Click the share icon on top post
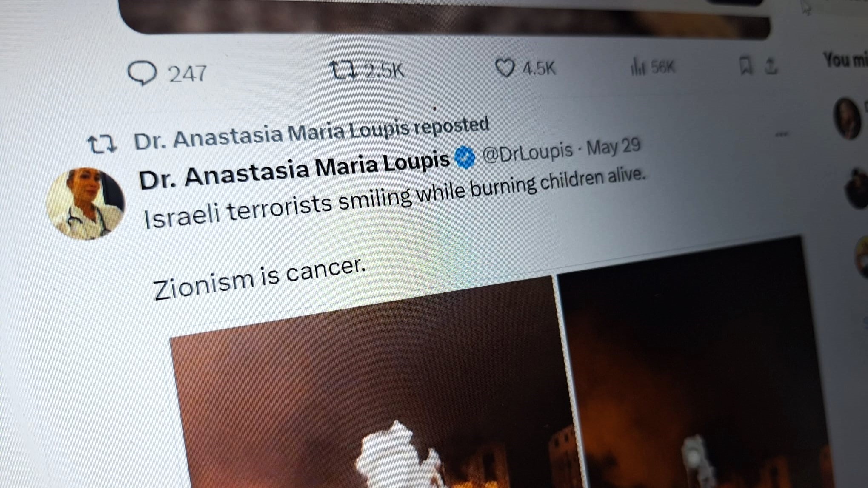The width and height of the screenshot is (868, 488). [771, 66]
